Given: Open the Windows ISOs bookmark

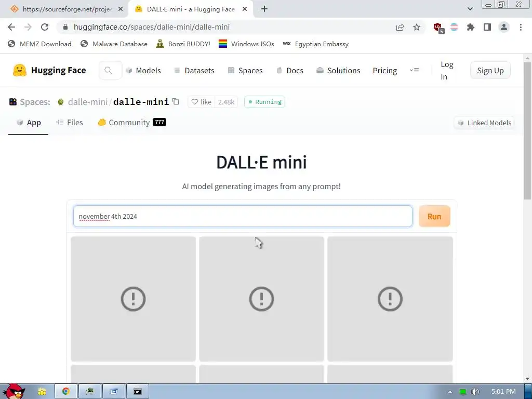Looking at the screenshot, I should [246, 44].
